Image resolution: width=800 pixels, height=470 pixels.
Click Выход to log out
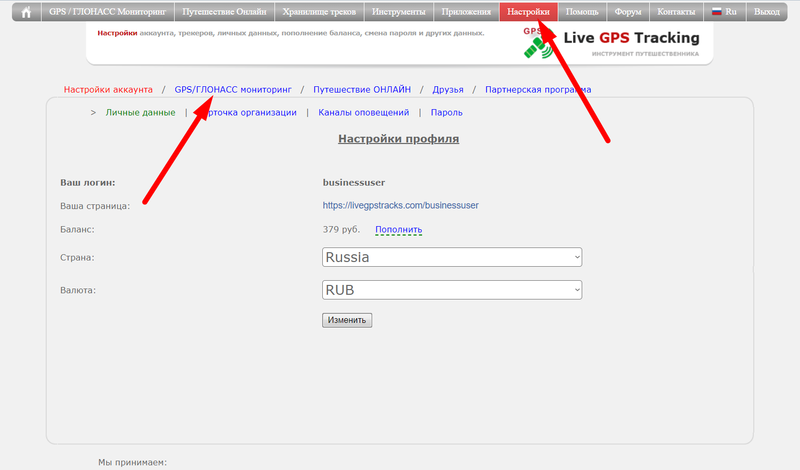[766, 12]
